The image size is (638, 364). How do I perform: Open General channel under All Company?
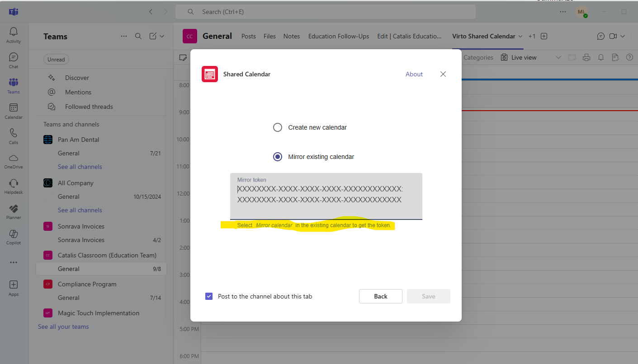coord(101,196)
